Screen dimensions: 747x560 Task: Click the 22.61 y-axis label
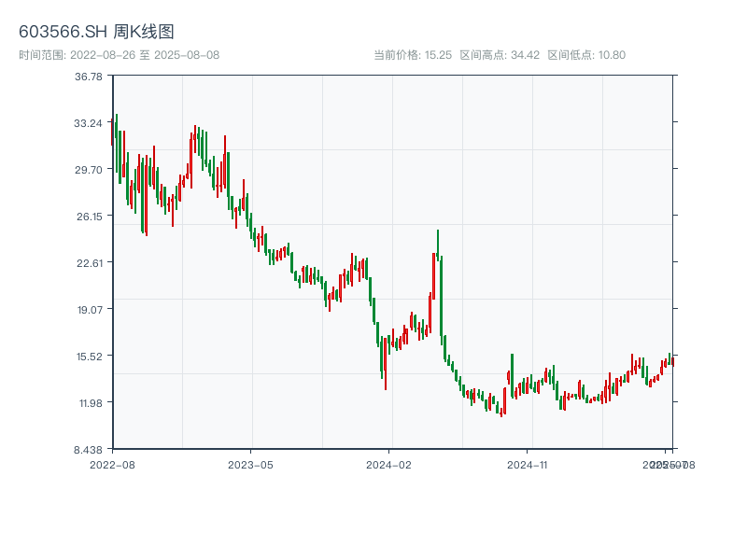point(89,263)
